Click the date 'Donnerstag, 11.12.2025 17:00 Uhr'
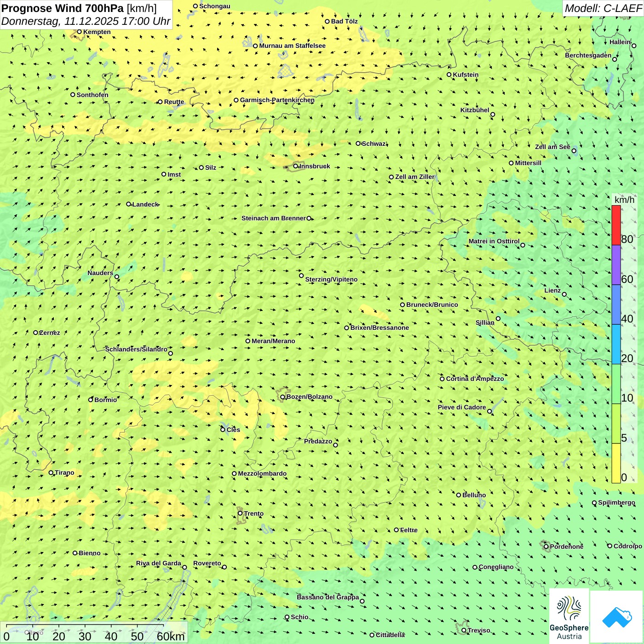 coord(86,21)
